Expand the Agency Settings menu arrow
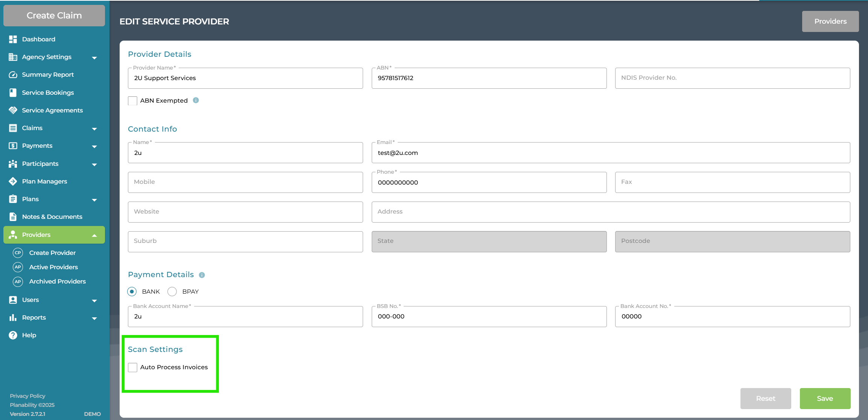The image size is (868, 420). point(94,58)
